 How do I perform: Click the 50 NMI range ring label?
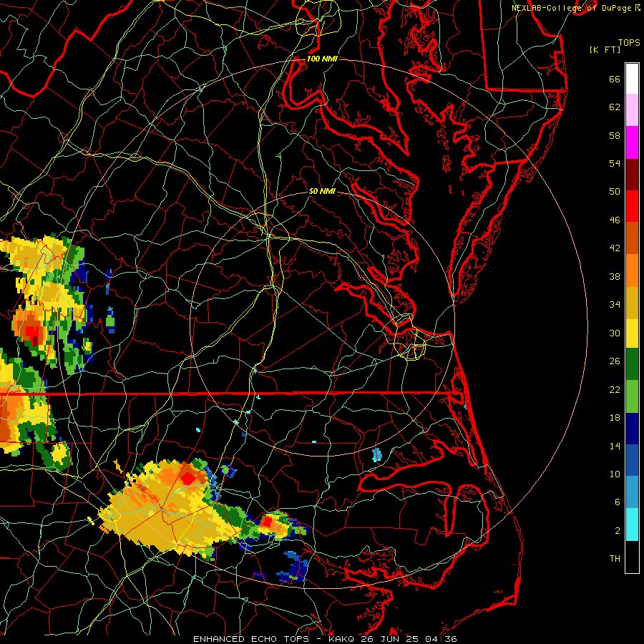click(322, 191)
